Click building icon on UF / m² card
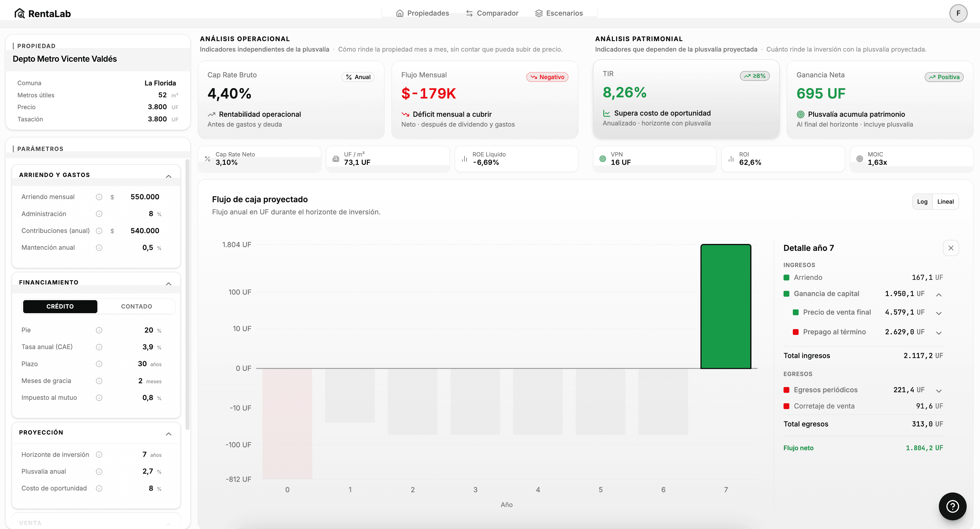The image size is (980, 529). 336,158
